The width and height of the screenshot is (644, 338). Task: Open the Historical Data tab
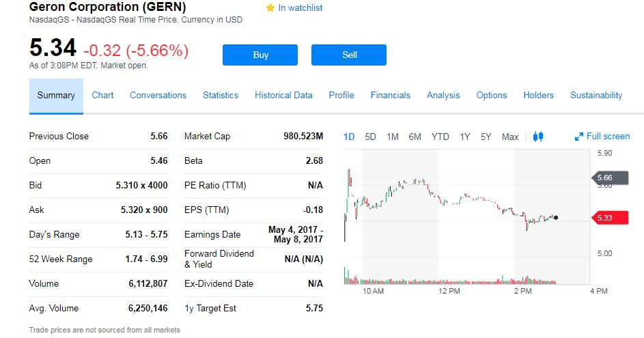[283, 96]
